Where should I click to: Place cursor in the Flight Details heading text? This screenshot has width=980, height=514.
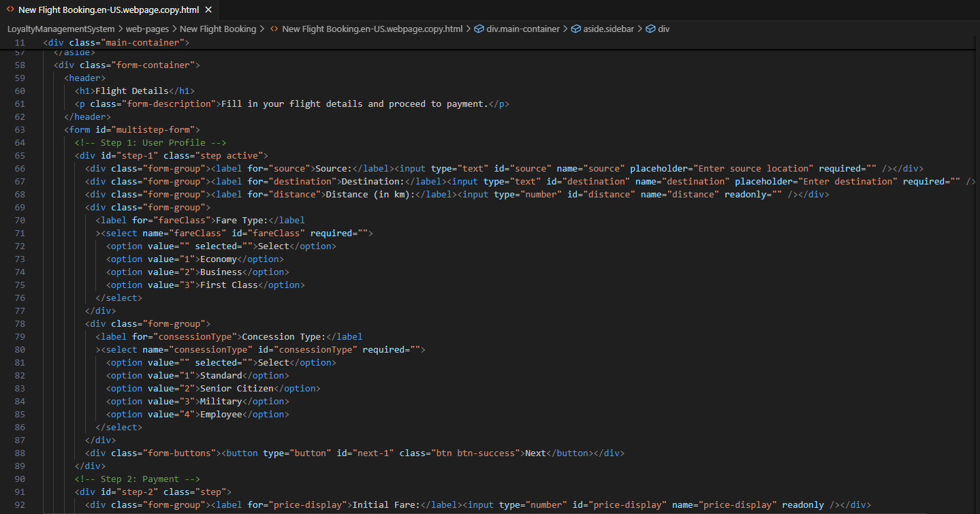pyautogui.click(x=131, y=91)
